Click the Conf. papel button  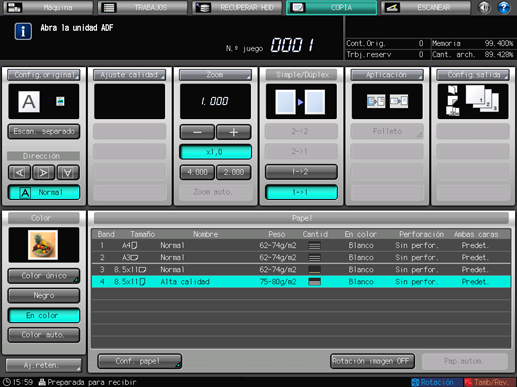pos(140,361)
